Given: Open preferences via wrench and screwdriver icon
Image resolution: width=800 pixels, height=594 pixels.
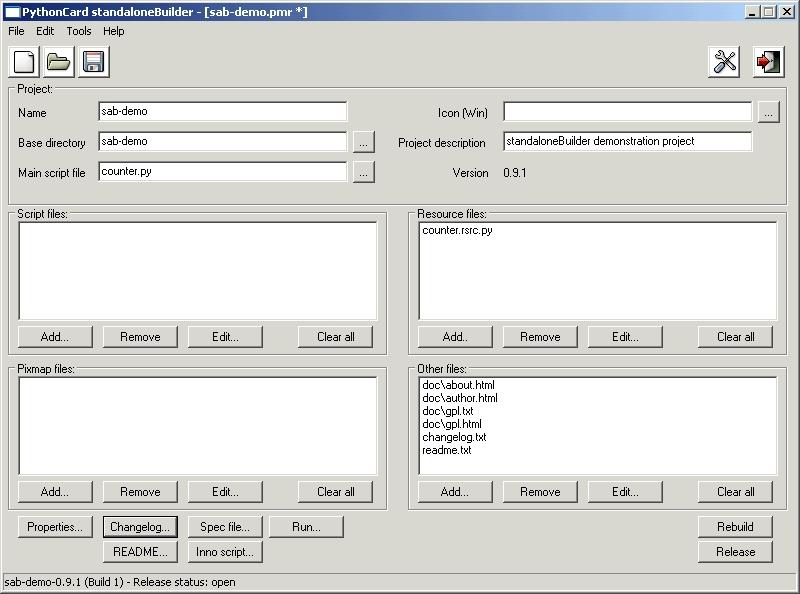Looking at the screenshot, I should pyautogui.click(x=724, y=62).
